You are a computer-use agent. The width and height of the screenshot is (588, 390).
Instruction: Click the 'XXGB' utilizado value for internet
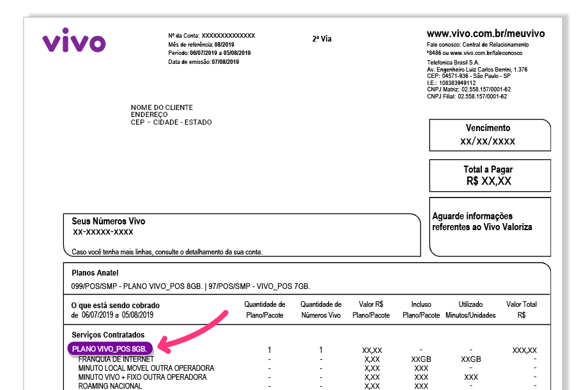tap(471, 359)
